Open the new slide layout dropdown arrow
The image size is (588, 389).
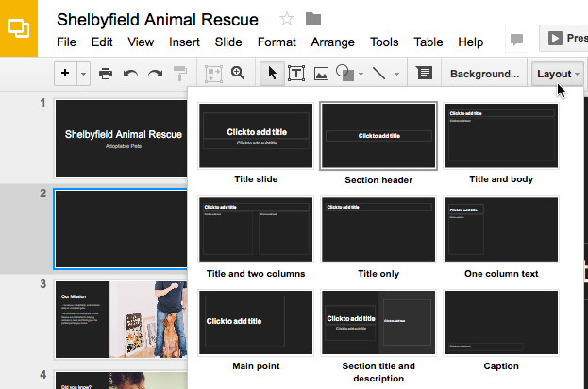coord(84,74)
